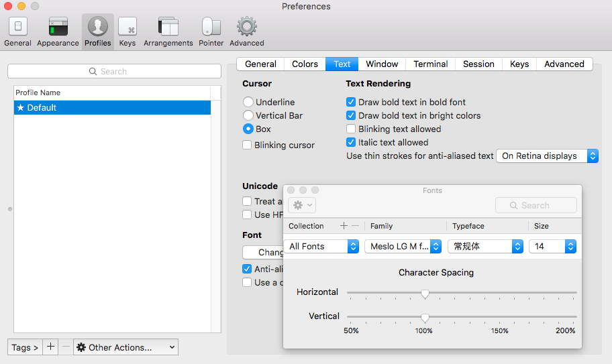Switch to the Colors tab
The image size is (612, 364).
pos(305,64)
